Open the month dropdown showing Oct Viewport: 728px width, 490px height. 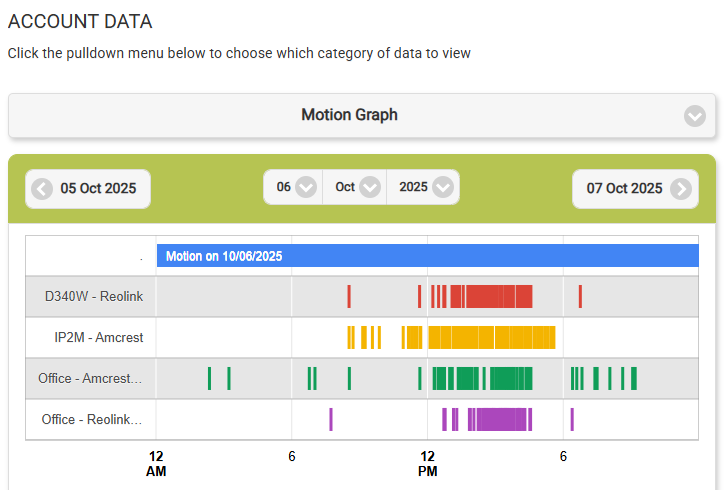pos(370,187)
